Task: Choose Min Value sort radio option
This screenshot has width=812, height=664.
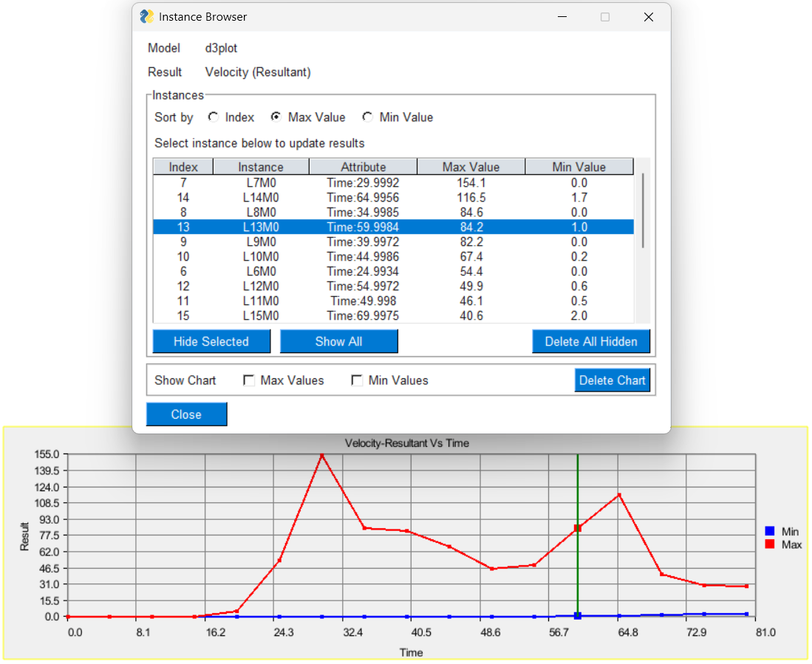Action: (x=367, y=117)
